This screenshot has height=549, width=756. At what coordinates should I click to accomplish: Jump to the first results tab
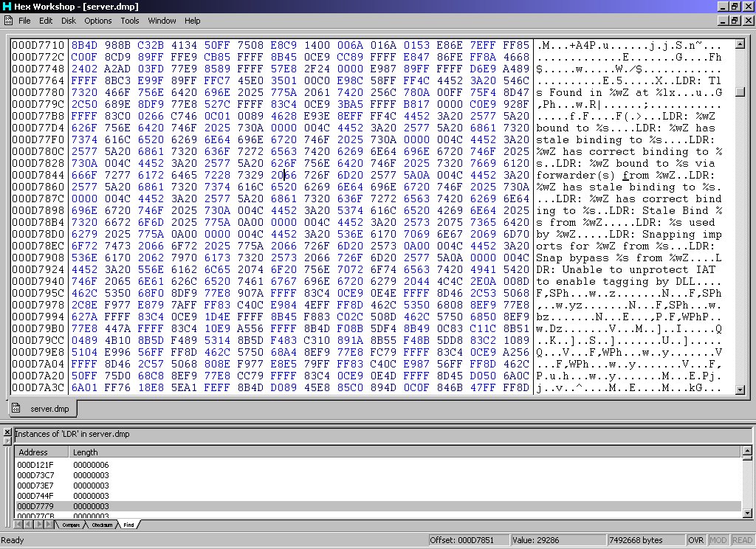(18, 525)
